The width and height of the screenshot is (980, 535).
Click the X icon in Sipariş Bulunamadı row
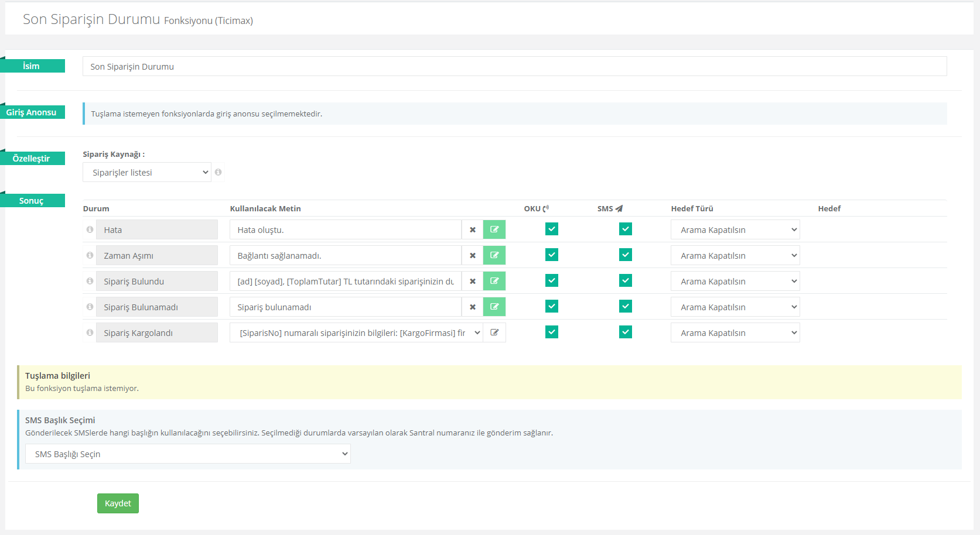[x=472, y=307]
